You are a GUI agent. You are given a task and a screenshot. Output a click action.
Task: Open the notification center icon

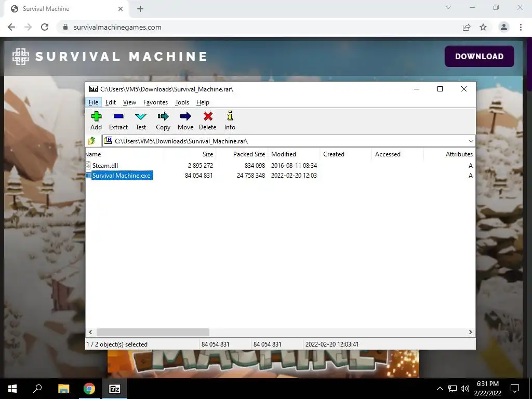[515, 389]
